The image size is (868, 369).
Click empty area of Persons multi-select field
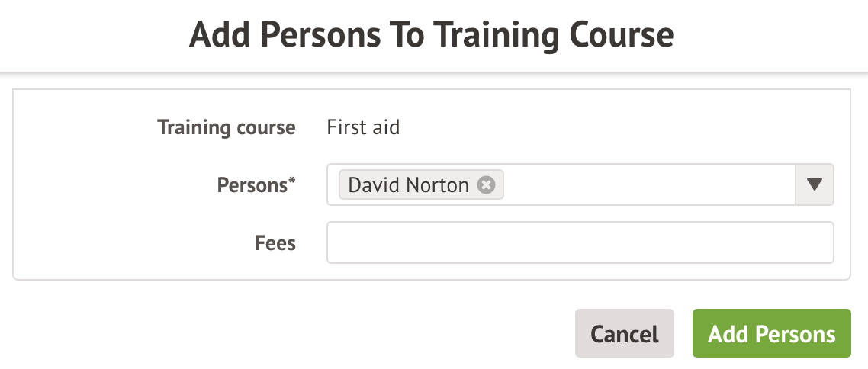(x=648, y=184)
